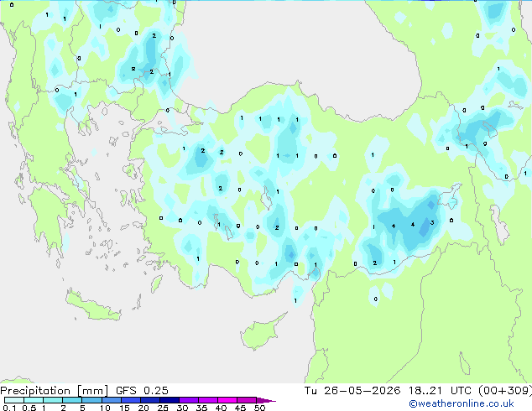
Task: Click the 2–5 mm legend color box
Action: tap(72, 400)
